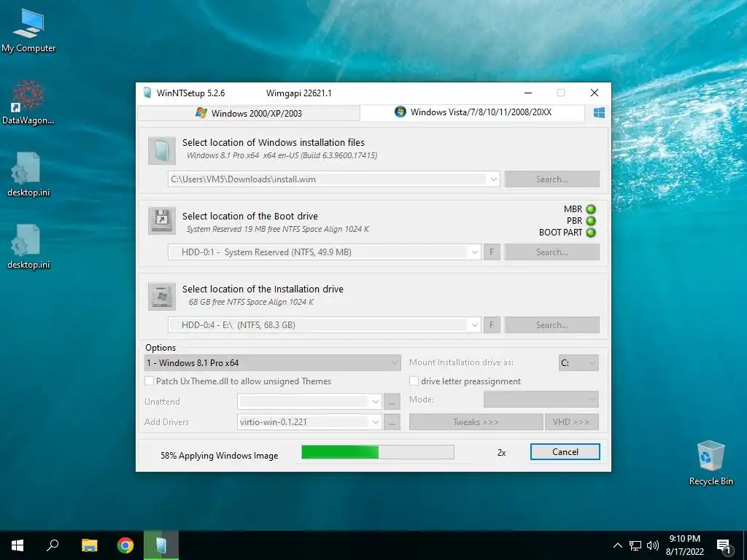Click Search for the Boot drive
The height and width of the screenshot is (560, 747).
click(551, 252)
